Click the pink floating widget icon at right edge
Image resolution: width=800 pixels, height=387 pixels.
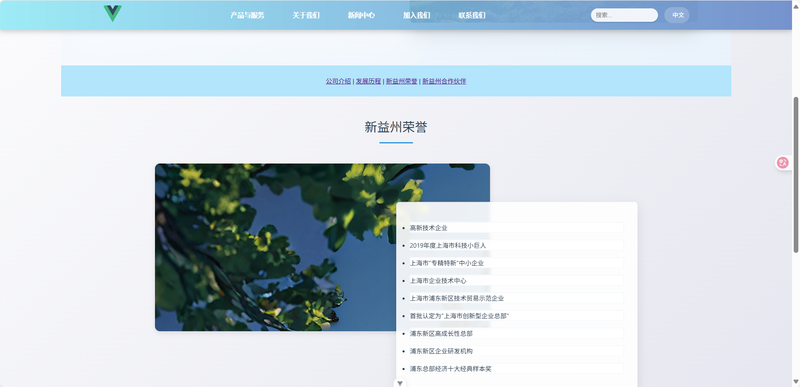[x=783, y=163]
